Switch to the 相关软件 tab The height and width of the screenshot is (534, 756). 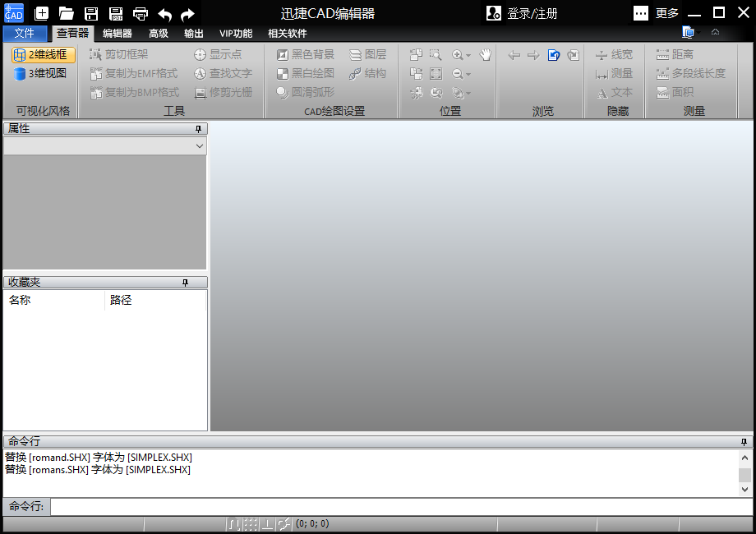coord(288,33)
